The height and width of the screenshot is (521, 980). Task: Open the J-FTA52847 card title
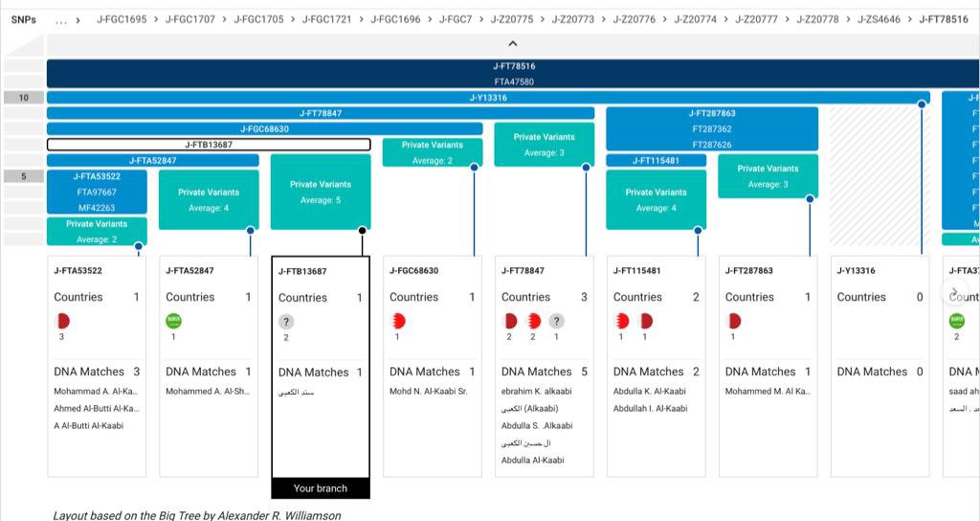point(189,271)
